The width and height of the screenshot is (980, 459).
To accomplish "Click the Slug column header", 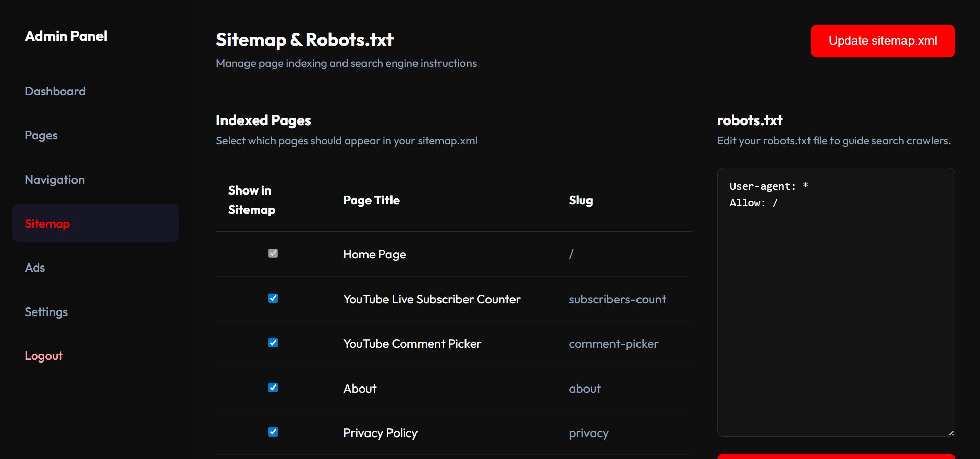I will (580, 200).
